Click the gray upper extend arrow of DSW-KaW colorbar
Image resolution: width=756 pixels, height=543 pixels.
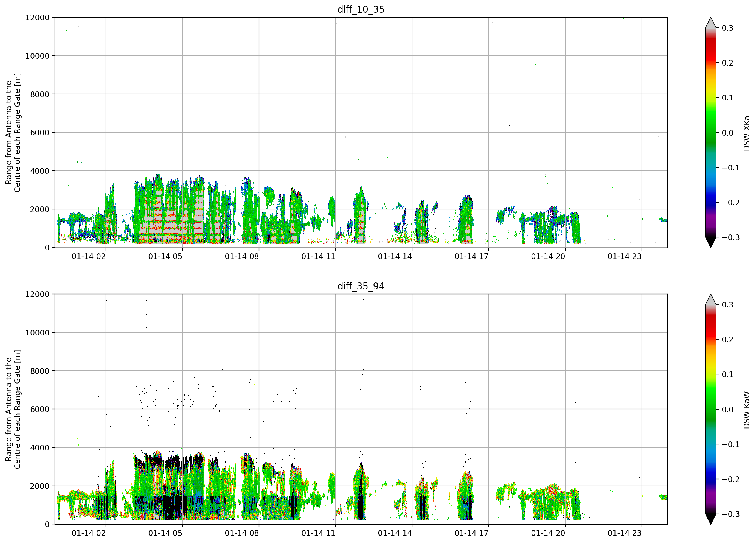click(711, 299)
